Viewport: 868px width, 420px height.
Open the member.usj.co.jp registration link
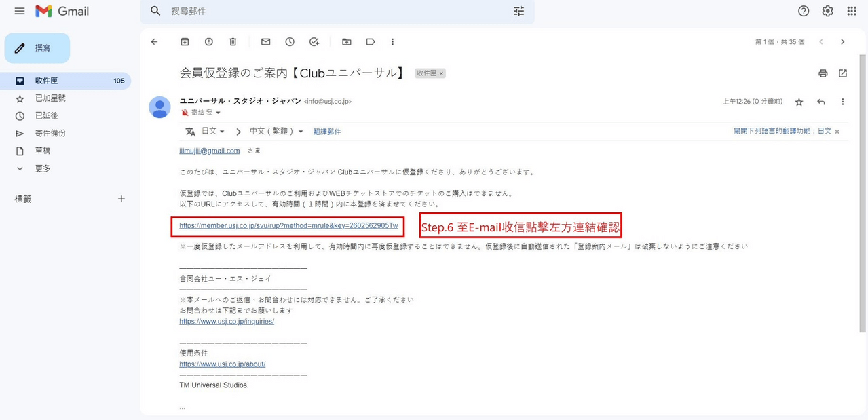288,225
